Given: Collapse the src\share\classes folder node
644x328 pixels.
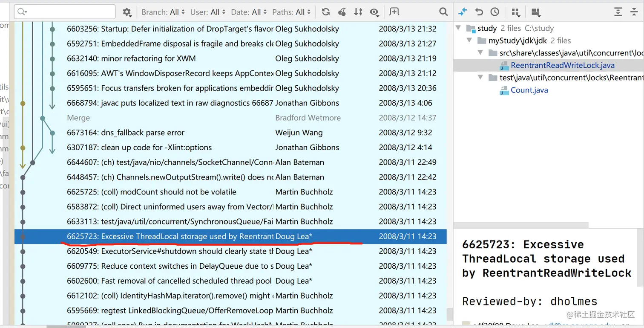Looking at the screenshot, I should pyautogui.click(x=481, y=53).
